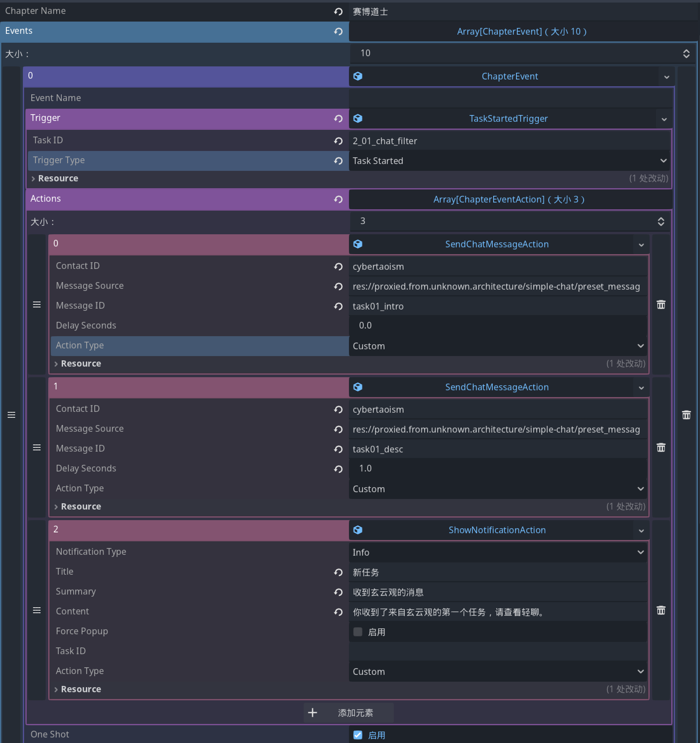
Task: Click the Array[ChapterEvent] size 10 link
Action: click(x=521, y=31)
